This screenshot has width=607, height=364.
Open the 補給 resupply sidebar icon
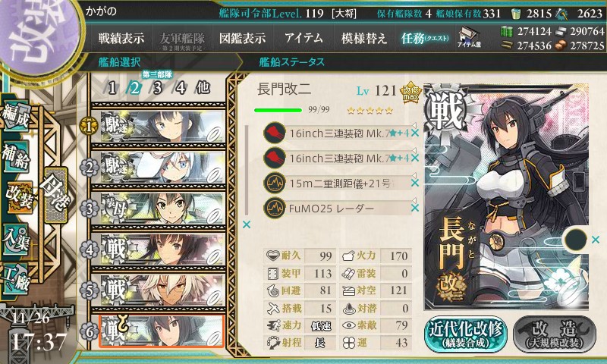coord(16,156)
